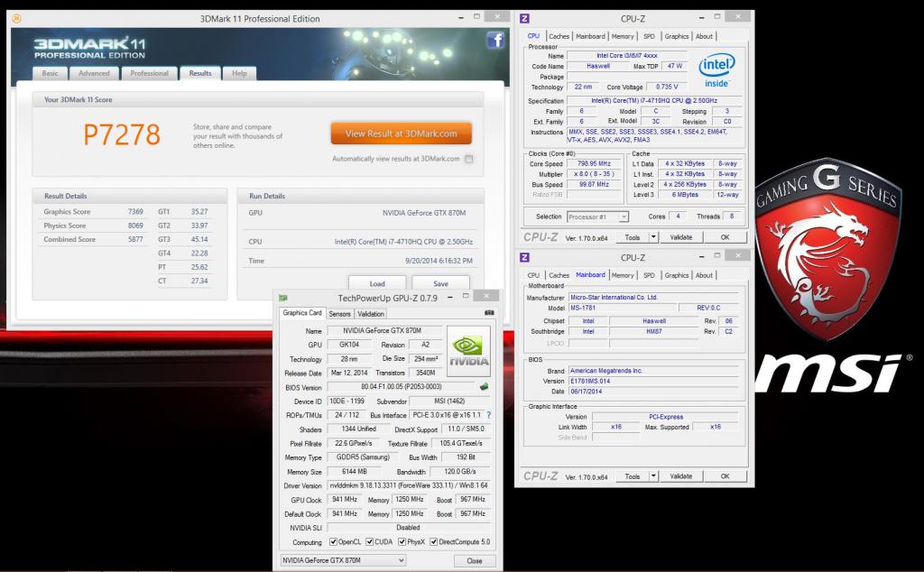Enable automatically view results at 3DMark.com
Screen dimensions: 924x572
(468, 159)
